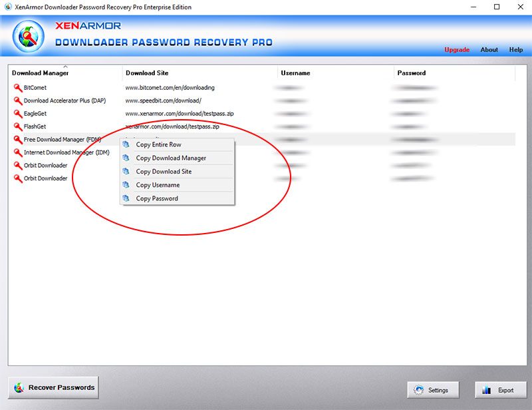Click the XenArmor globe logo in header
The width and height of the screenshot is (532, 410).
coord(29,37)
